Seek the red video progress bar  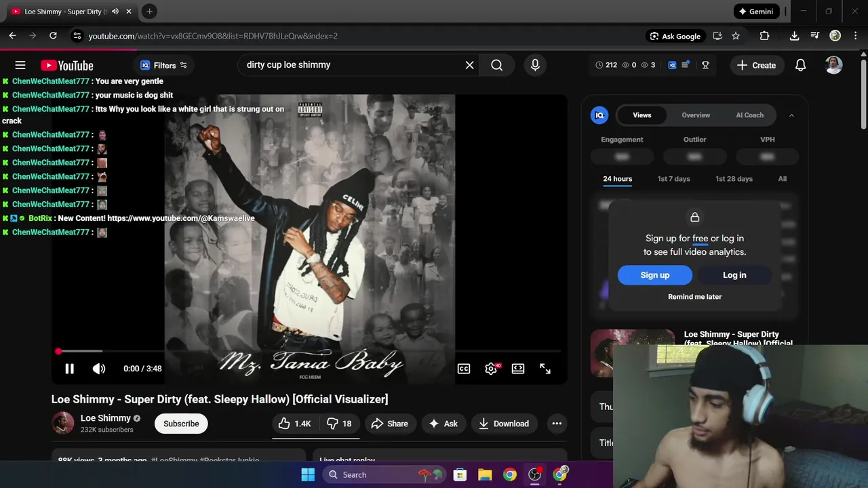[309, 351]
